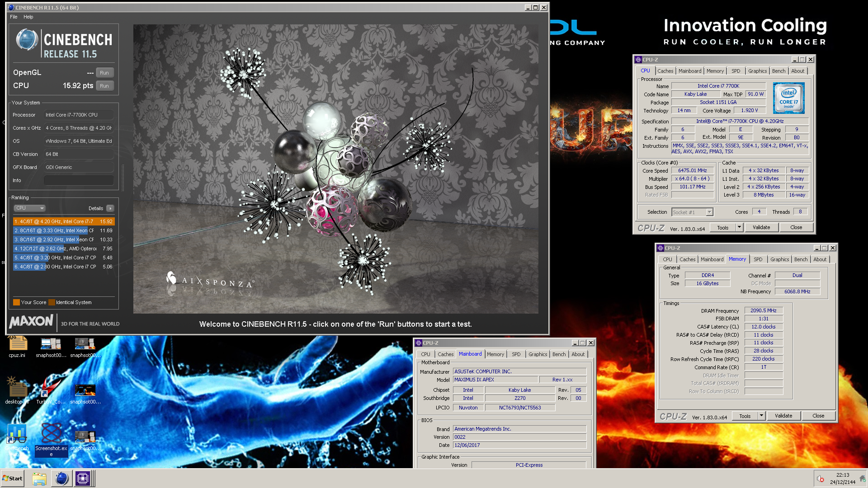868x488 pixels.
Task: Switch to Caches tab in top CPU-Z window
Action: [x=665, y=71]
